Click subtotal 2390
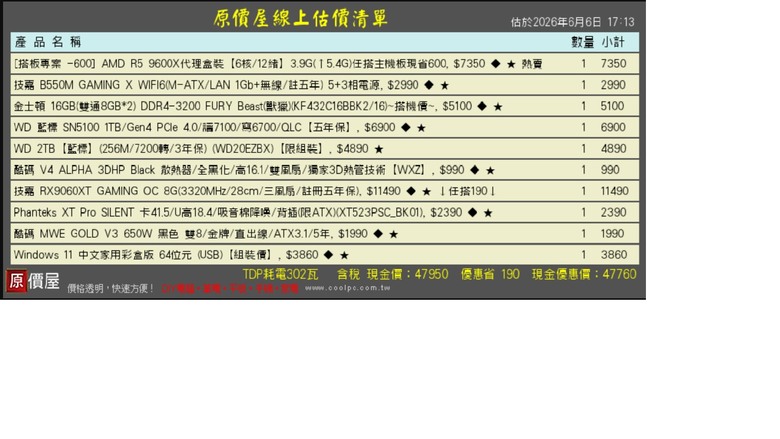The image size is (780, 439). pos(613,212)
